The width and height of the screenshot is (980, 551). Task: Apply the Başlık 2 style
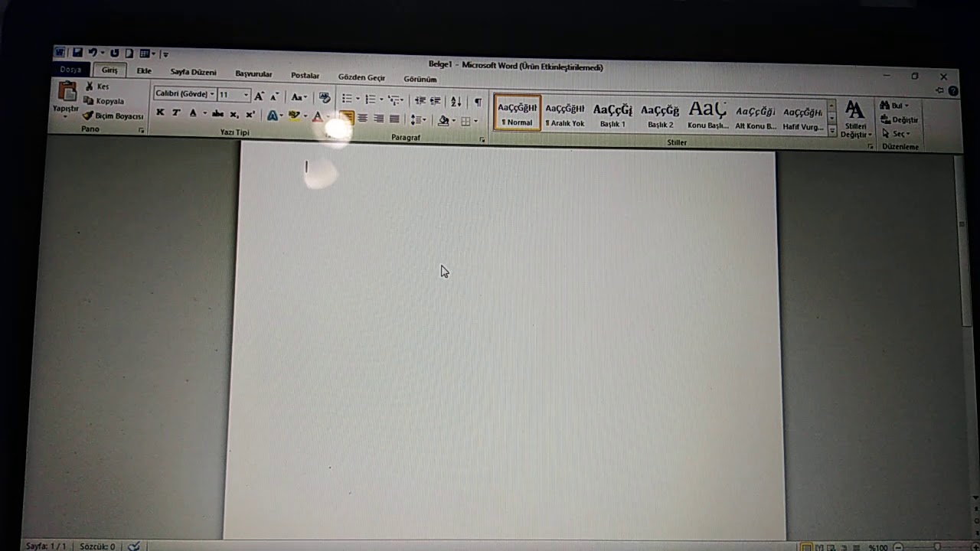coord(660,116)
